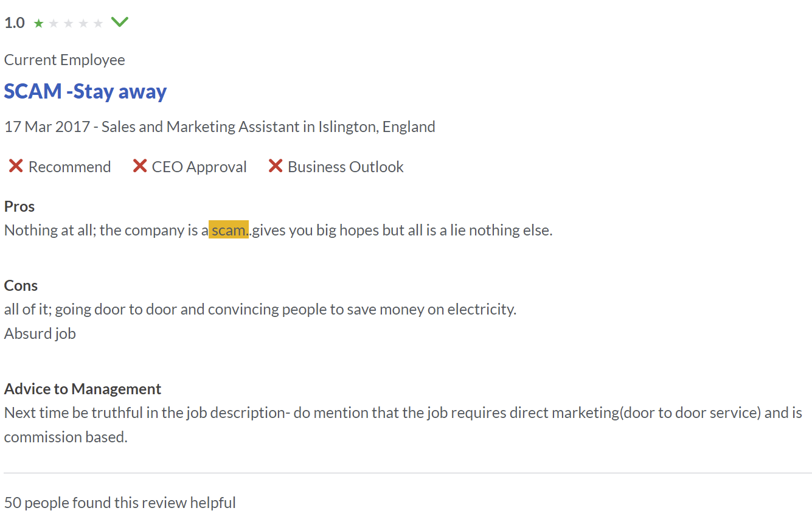Click the red X beside Recommend
The height and width of the screenshot is (522, 812).
coord(16,166)
